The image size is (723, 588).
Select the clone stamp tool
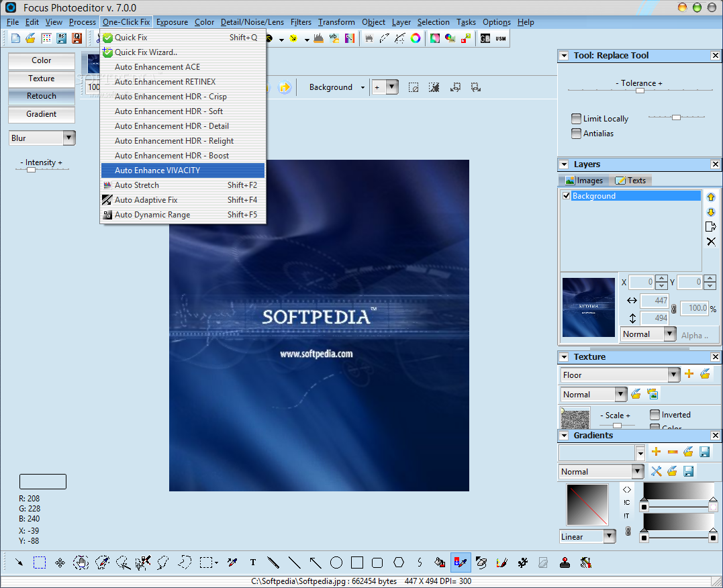click(x=565, y=562)
